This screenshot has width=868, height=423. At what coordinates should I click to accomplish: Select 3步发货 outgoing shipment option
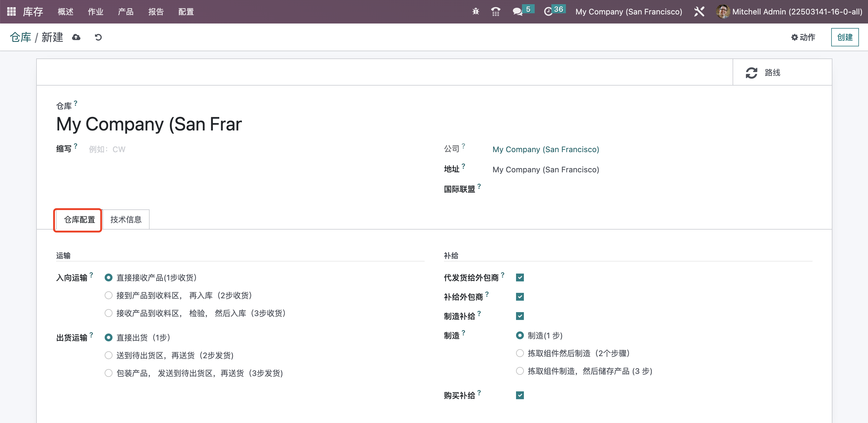(x=108, y=373)
